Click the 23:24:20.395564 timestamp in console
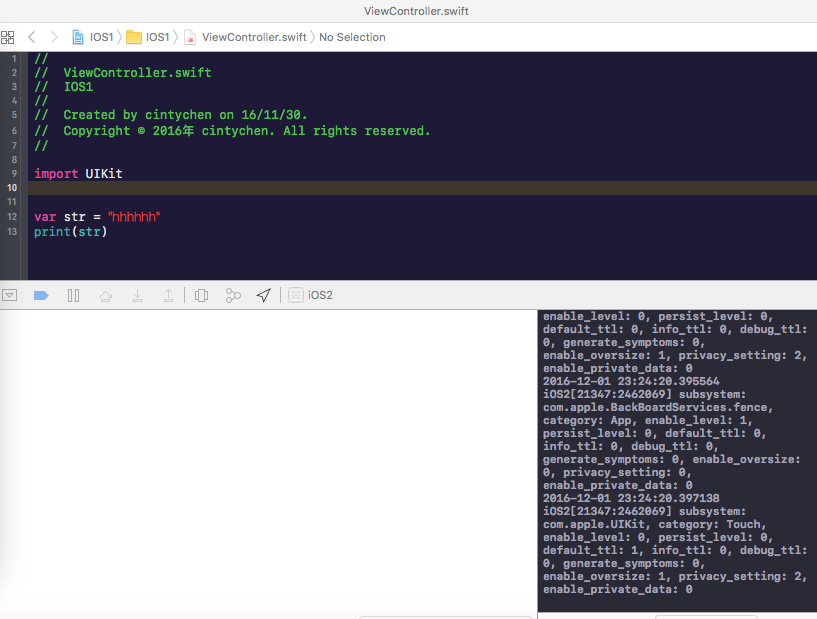Image resolution: width=817 pixels, height=619 pixels. coord(668,381)
